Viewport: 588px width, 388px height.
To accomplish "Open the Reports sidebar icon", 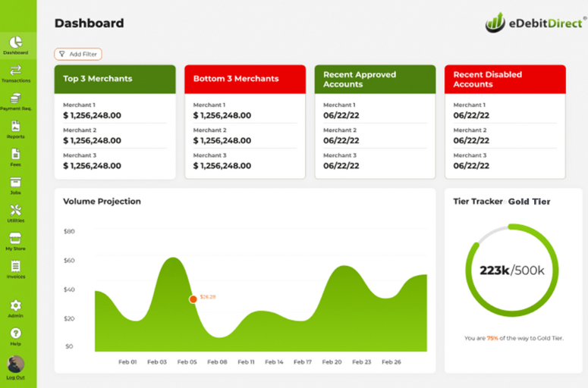I will pyautogui.click(x=16, y=127).
